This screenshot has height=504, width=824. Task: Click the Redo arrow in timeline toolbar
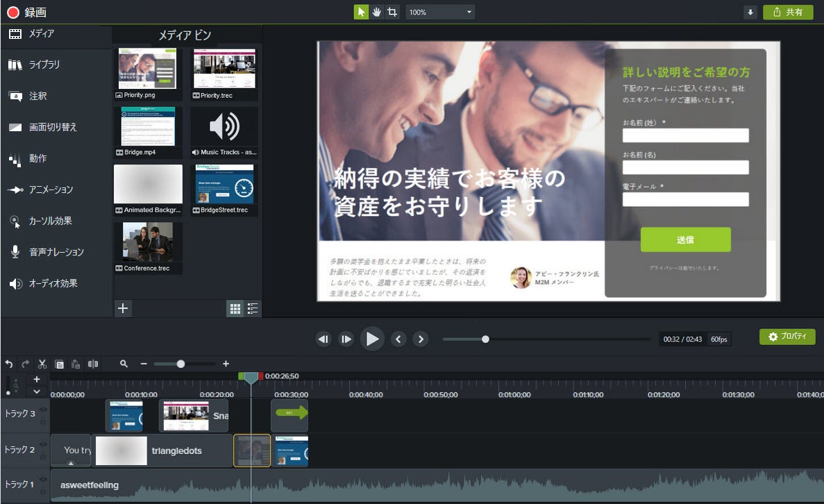click(x=25, y=364)
